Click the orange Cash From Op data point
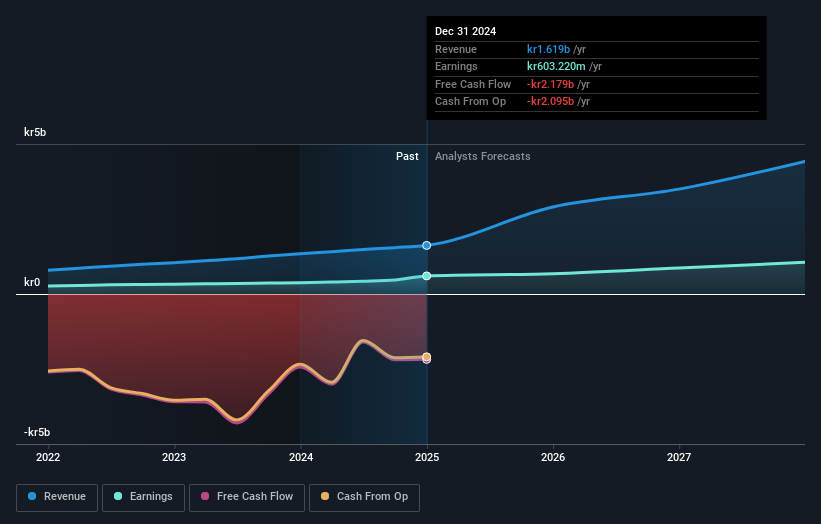This screenshot has height=524, width=821. coord(427,356)
